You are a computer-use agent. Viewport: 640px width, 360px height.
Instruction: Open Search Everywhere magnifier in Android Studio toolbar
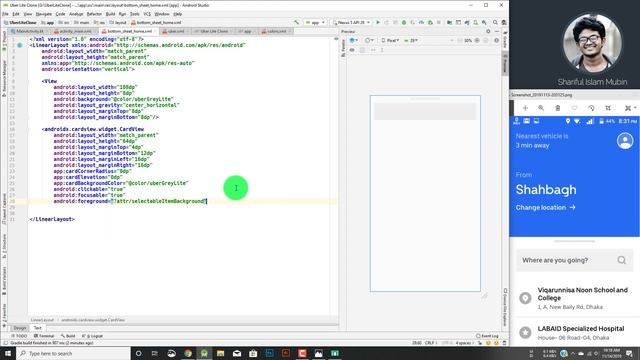pos(495,22)
